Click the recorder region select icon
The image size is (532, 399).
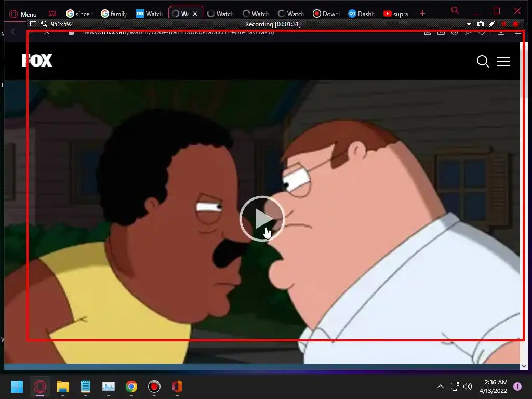tap(33, 24)
